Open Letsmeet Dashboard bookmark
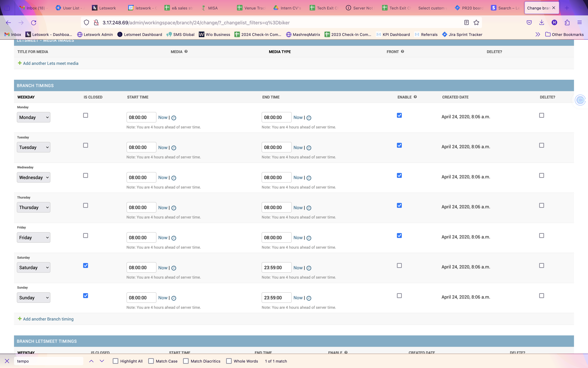Screen dimensions: 588x368 coord(140,34)
